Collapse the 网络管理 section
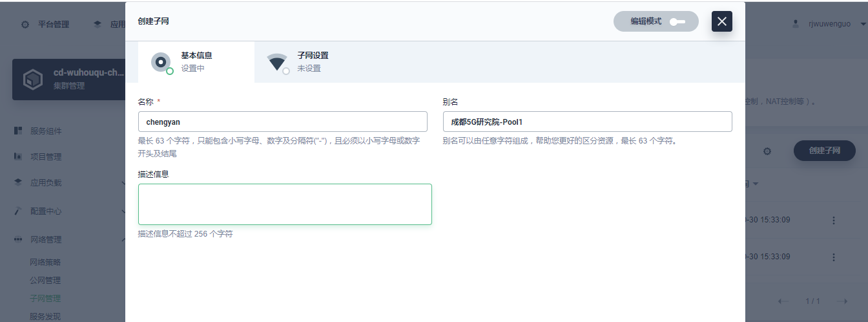868x322 pixels. [x=123, y=240]
